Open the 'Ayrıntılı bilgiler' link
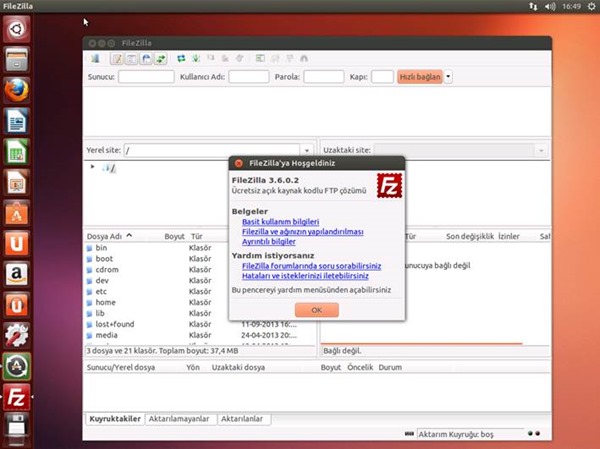 point(269,242)
